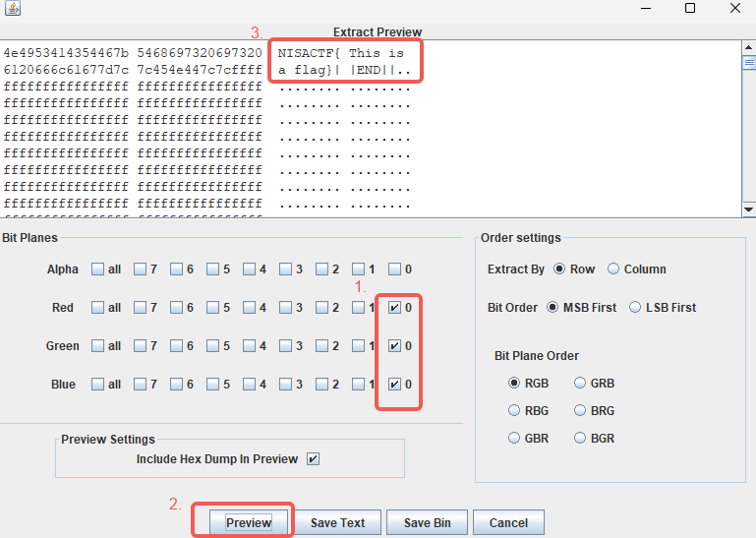Choose GRB bit plane order

581,383
